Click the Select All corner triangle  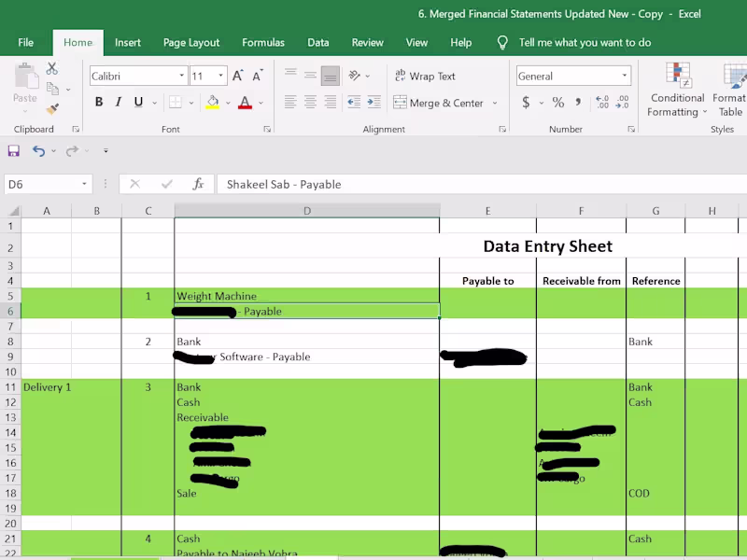(14, 211)
